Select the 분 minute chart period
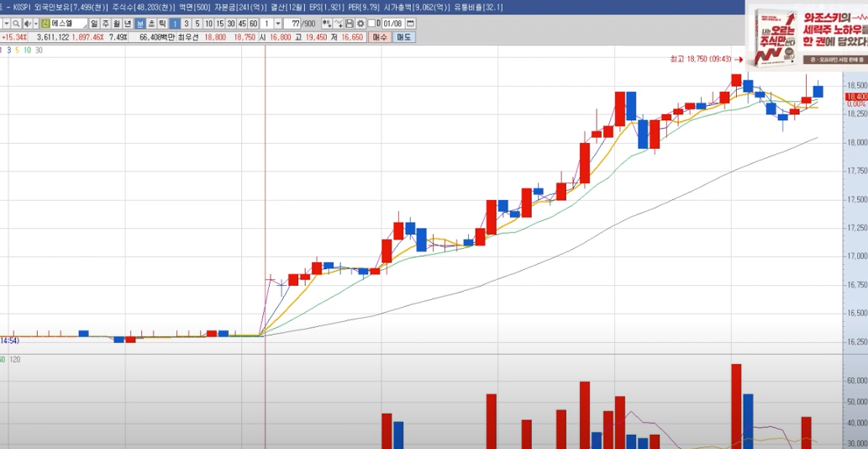The height and width of the screenshot is (449, 868). point(140,24)
